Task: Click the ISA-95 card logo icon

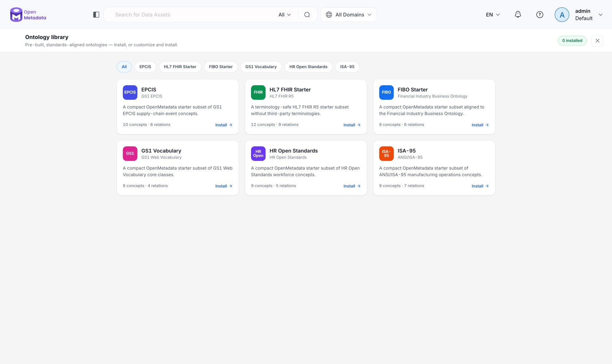Action: [x=387, y=154]
